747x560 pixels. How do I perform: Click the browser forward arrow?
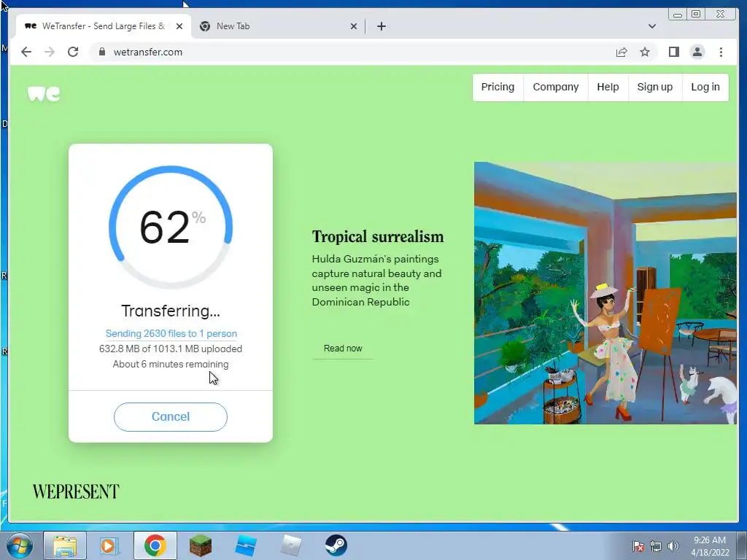pyautogui.click(x=50, y=52)
